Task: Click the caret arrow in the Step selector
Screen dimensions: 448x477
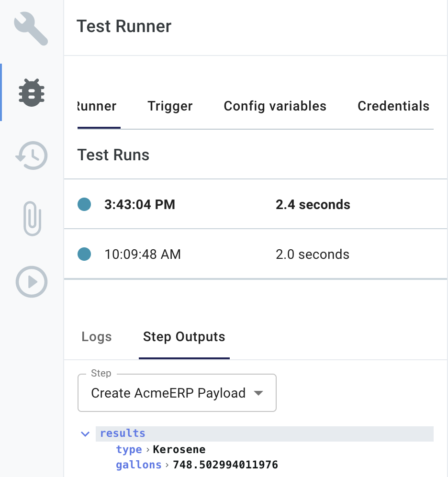Action: pyautogui.click(x=259, y=393)
